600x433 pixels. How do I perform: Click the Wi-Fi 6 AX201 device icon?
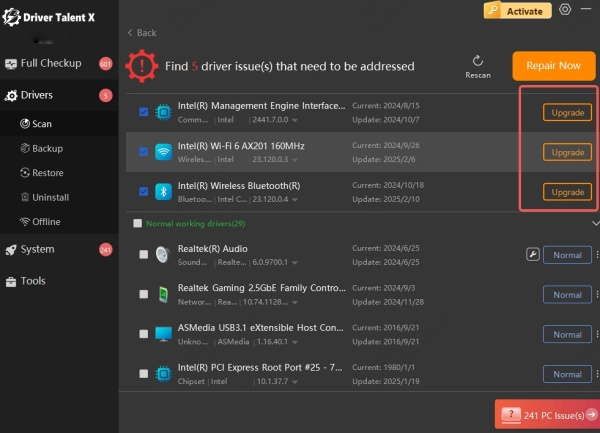[x=163, y=152]
